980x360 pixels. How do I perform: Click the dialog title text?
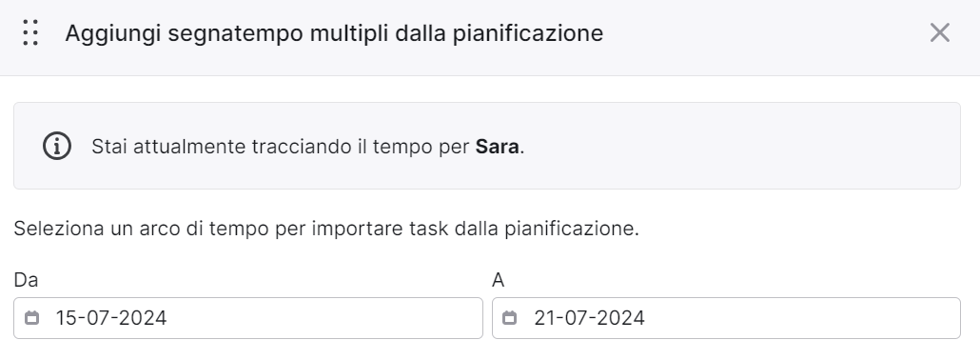tap(334, 33)
